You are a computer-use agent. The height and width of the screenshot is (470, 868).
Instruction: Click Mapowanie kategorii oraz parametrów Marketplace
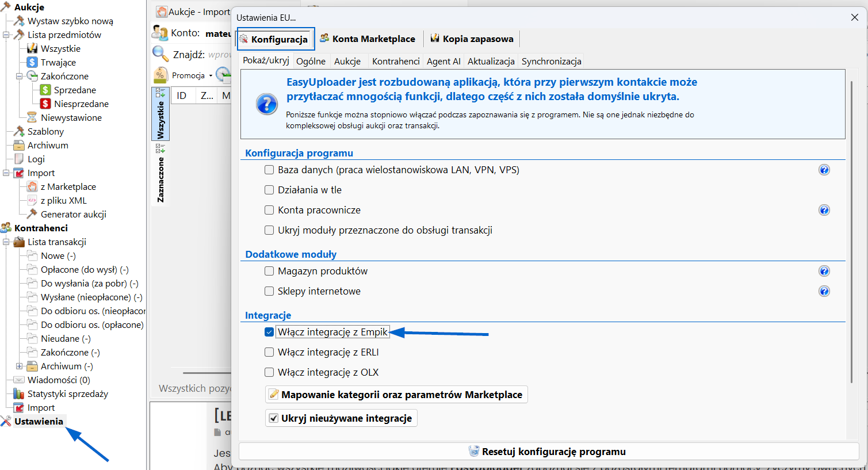(x=396, y=395)
